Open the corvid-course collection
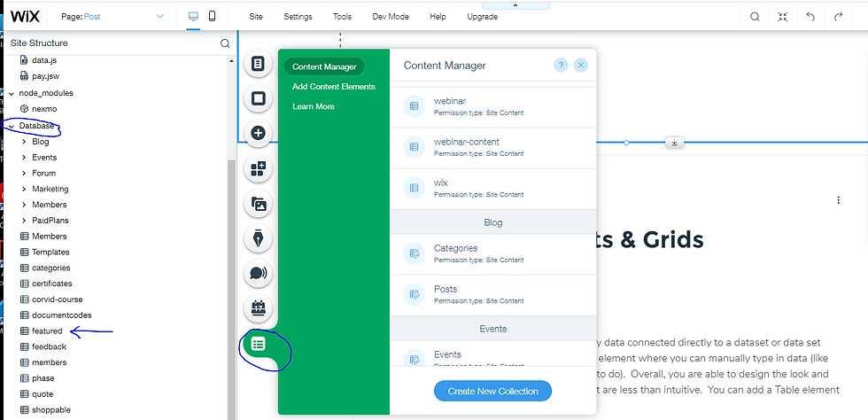Screen dimensions: 868x420 tap(57, 299)
